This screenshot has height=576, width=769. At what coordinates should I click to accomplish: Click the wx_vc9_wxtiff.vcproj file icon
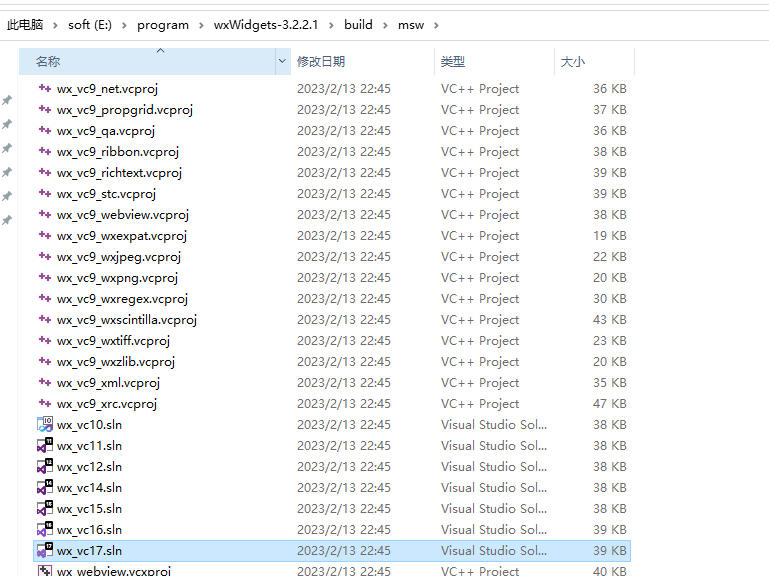click(x=45, y=340)
